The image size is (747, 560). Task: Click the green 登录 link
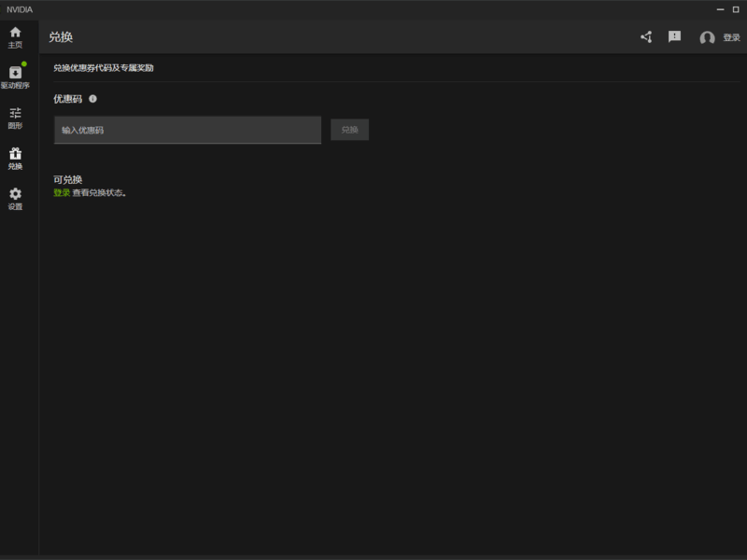(62, 192)
